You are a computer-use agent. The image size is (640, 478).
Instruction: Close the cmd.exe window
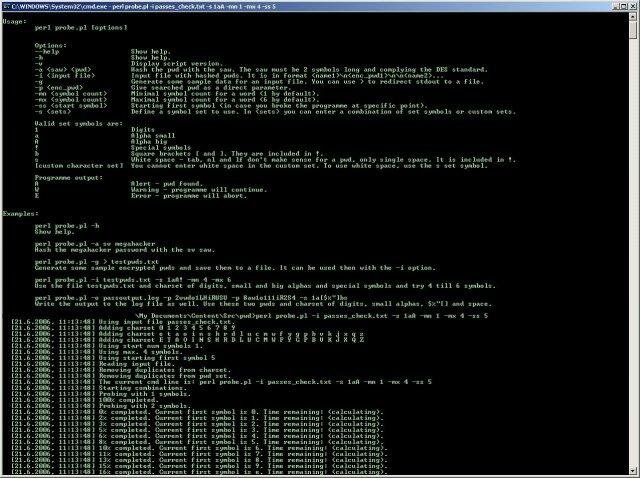[631, 7]
